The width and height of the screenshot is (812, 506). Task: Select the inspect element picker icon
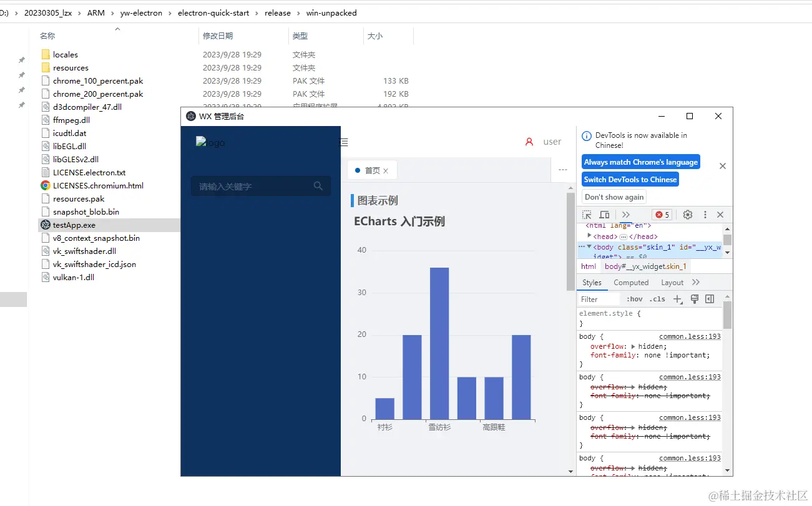(587, 215)
